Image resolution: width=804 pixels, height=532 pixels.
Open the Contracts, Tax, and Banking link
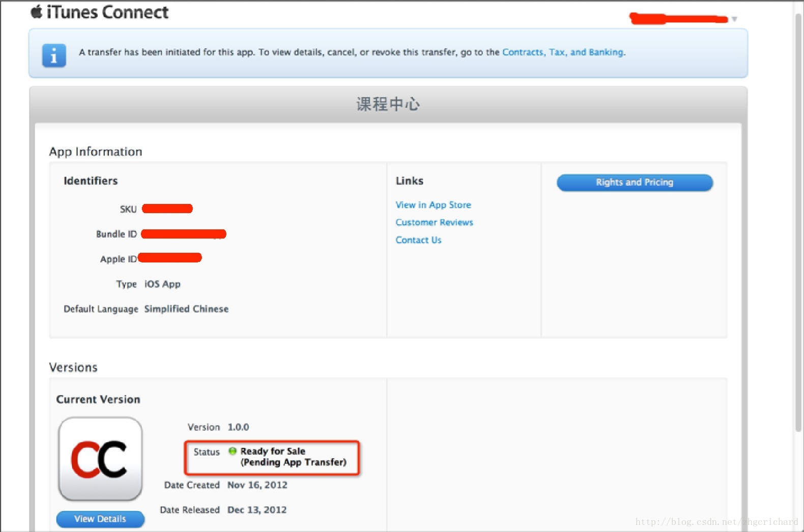point(563,52)
